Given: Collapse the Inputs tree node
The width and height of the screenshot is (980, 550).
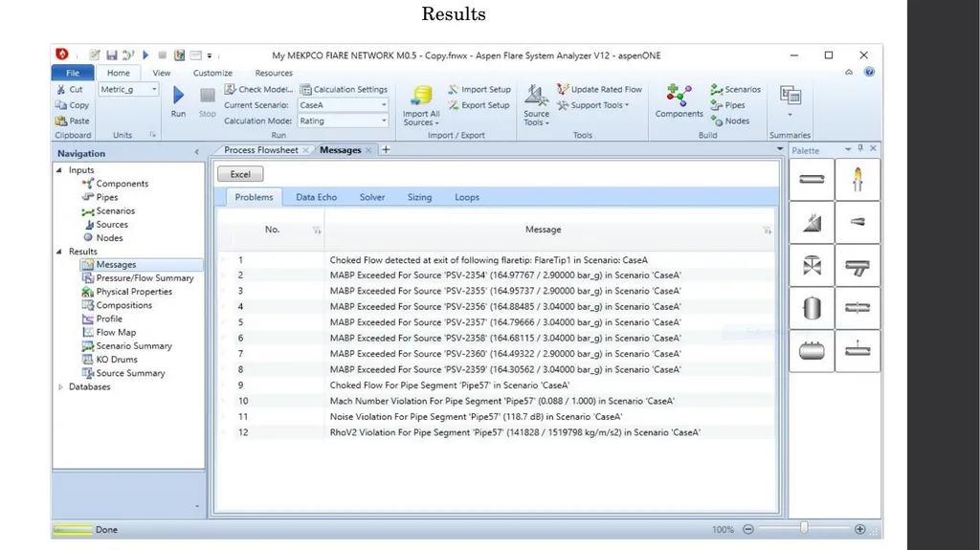Looking at the screenshot, I should tap(59, 170).
